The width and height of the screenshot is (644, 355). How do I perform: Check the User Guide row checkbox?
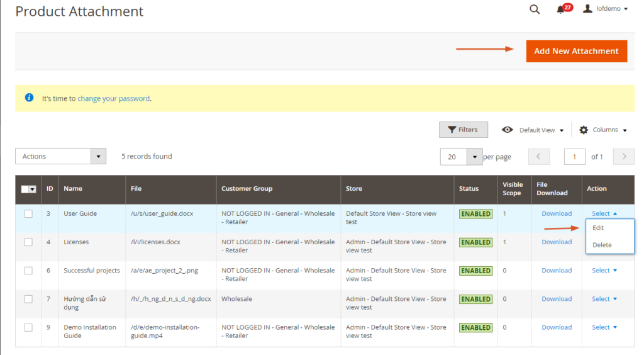(x=28, y=214)
